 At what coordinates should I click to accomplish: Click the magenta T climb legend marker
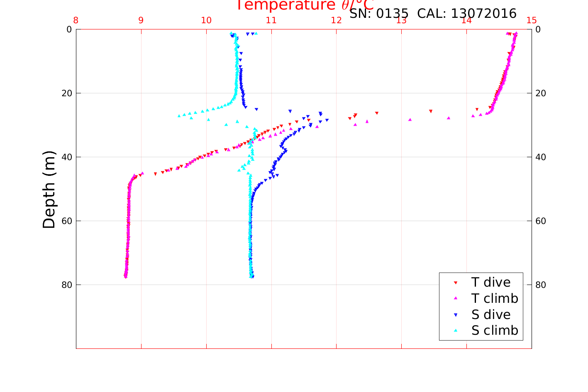(455, 298)
